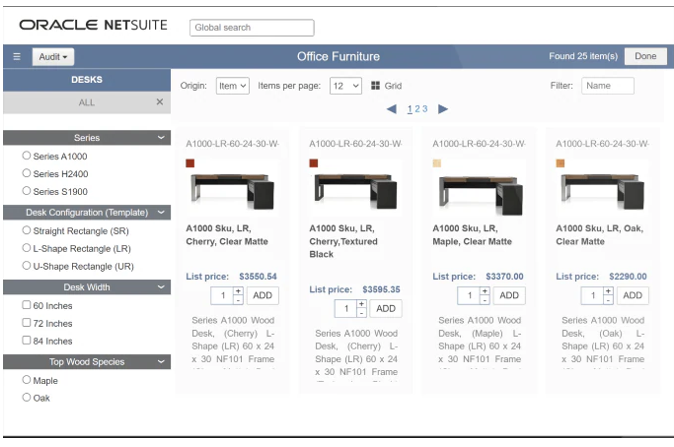674x447 pixels.
Task: Go to page 2 of results
Action: (417, 109)
